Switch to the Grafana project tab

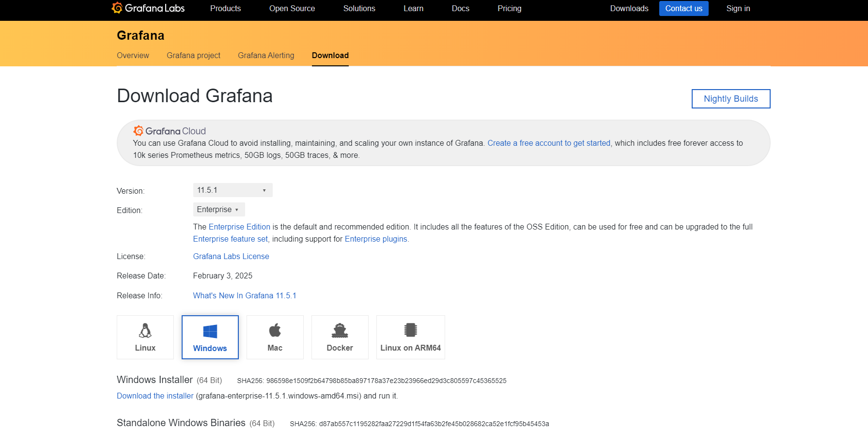[x=194, y=55]
